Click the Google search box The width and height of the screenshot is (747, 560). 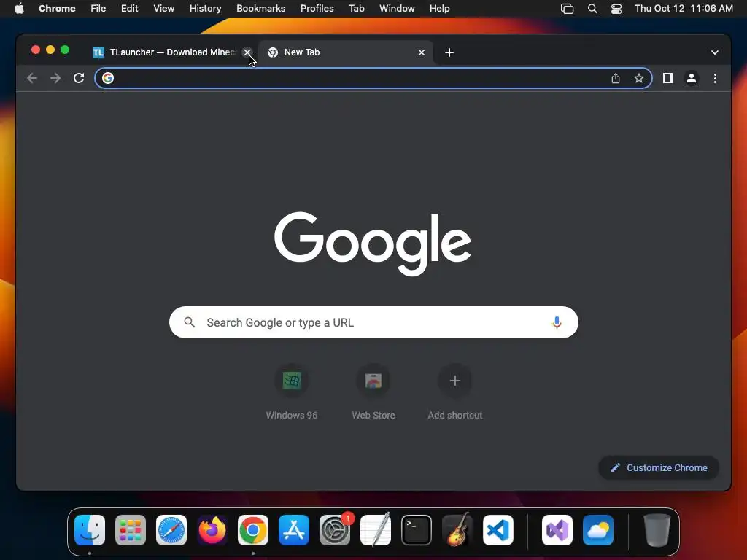click(x=373, y=322)
